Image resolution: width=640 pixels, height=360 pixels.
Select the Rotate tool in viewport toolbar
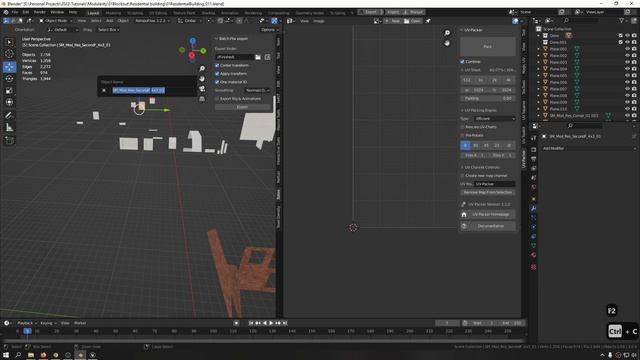click(x=9, y=78)
